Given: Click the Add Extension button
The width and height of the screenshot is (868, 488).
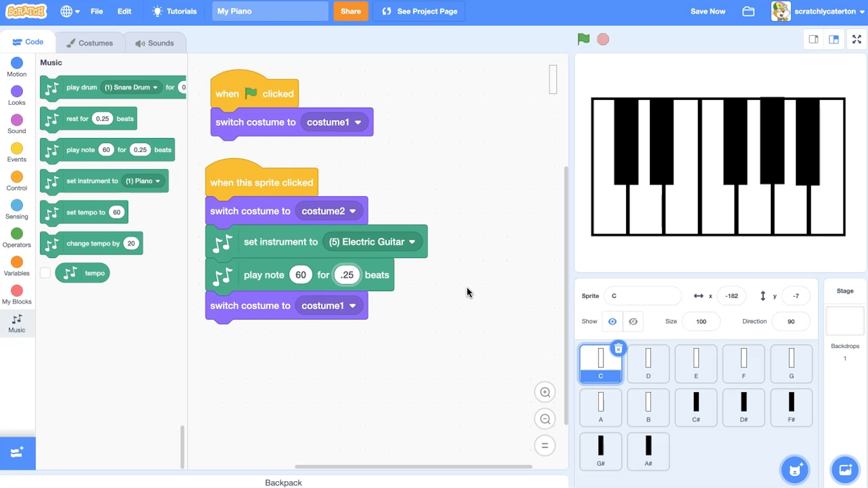Looking at the screenshot, I should [x=17, y=453].
